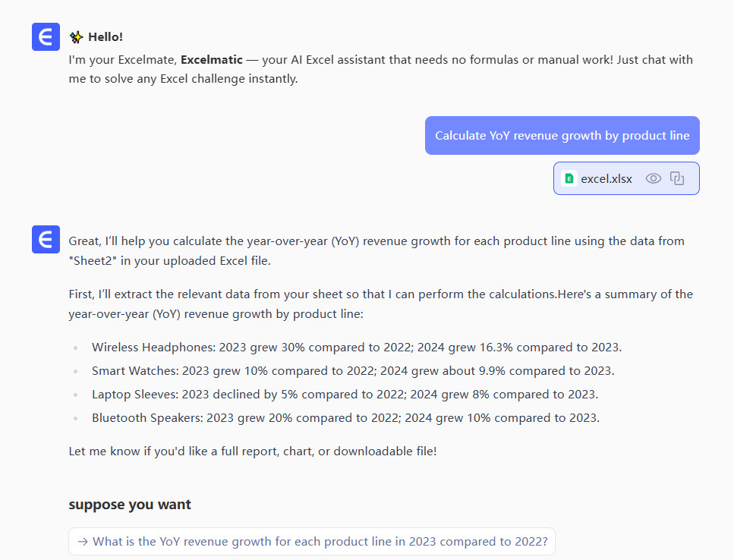Click the Bluetooth Speakers growth line
Screen dimensions: 734x560
345,418
